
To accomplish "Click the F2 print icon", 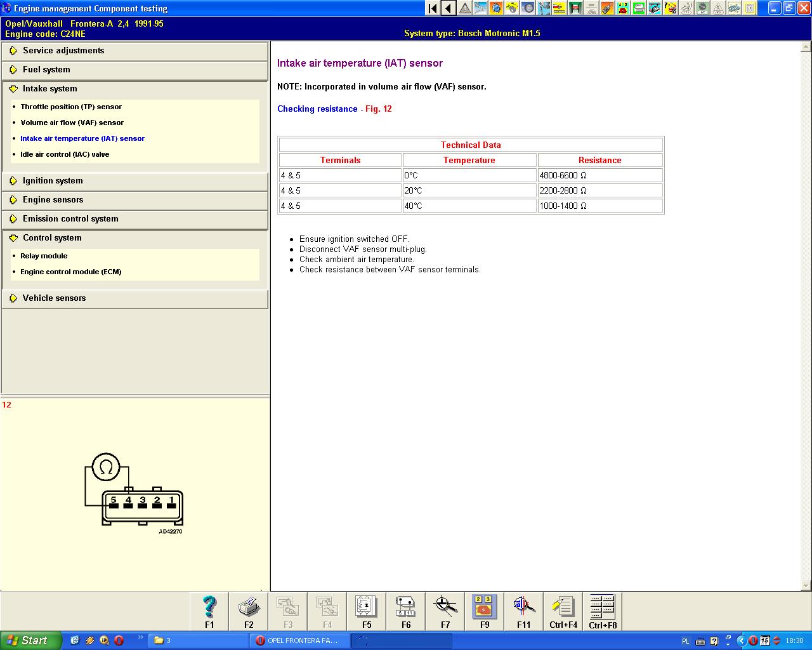I will point(249,607).
